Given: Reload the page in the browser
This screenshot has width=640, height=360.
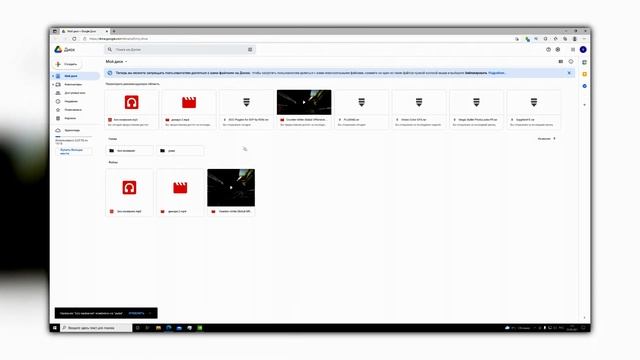Looking at the screenshot, I should click(74, 39).
